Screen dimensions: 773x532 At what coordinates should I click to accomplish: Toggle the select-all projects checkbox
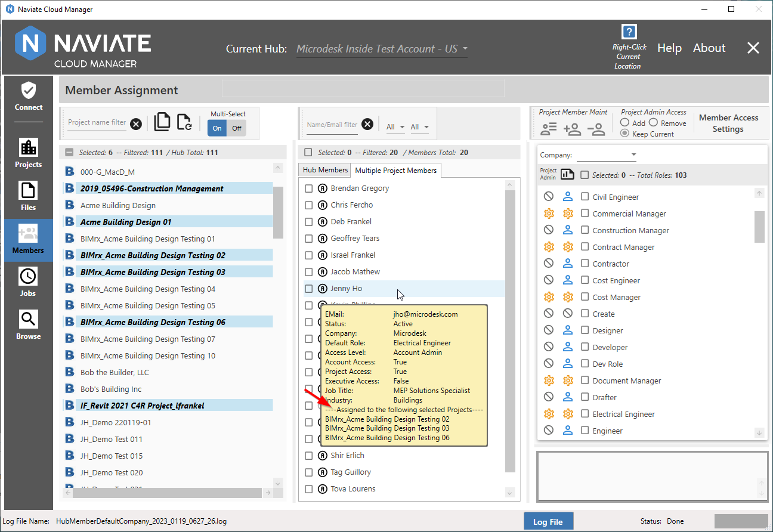point(69,153)
